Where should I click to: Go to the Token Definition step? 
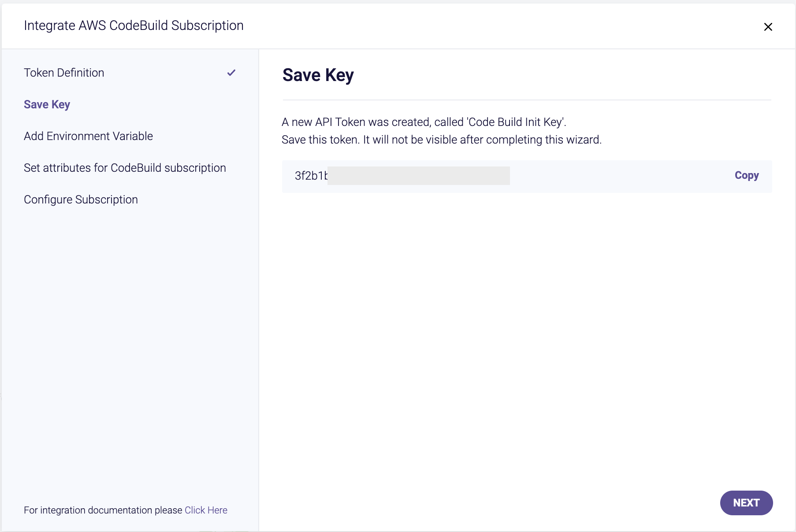[x=64, y=73]
